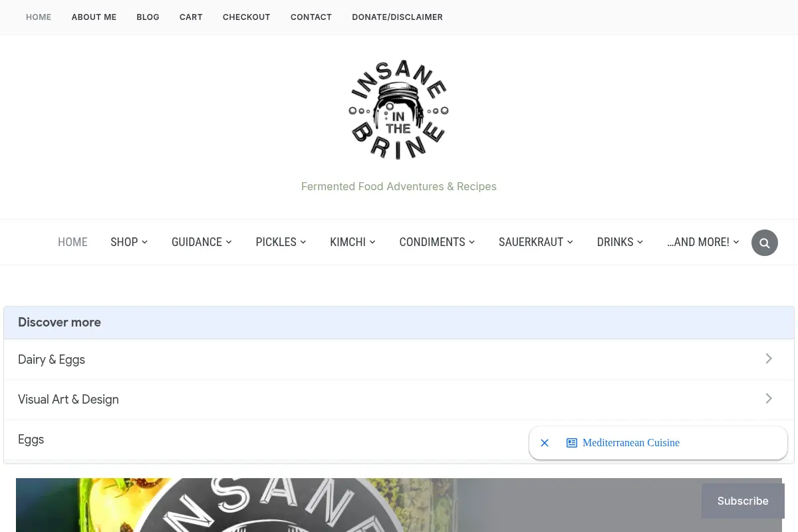Expand the DRINKS dropdown menu
Image resolution: width=798 pixels, height=532 pixels.
pos(620,242)
